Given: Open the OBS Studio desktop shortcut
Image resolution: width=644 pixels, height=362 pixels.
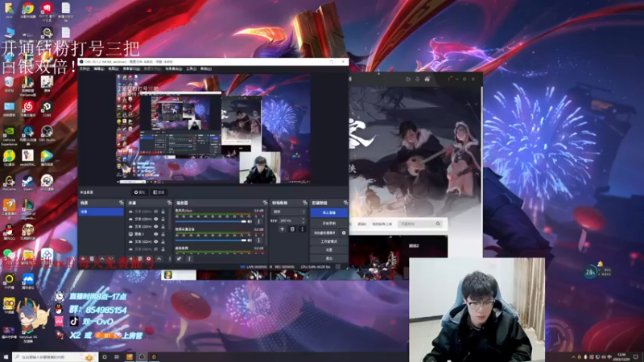Looking at the screenshot, I should pos(47,133).
